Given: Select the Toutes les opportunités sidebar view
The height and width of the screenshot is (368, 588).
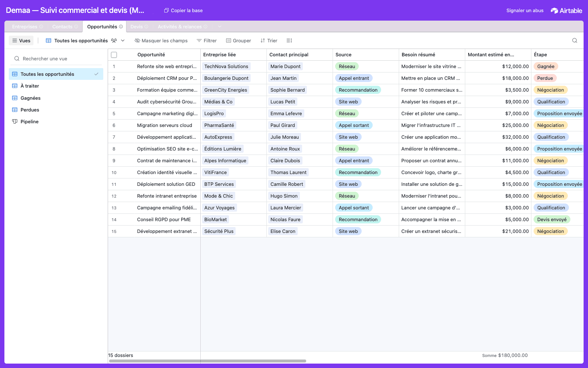Looking at the screenshot, I should pyautogui.click(x=56, y=74).
